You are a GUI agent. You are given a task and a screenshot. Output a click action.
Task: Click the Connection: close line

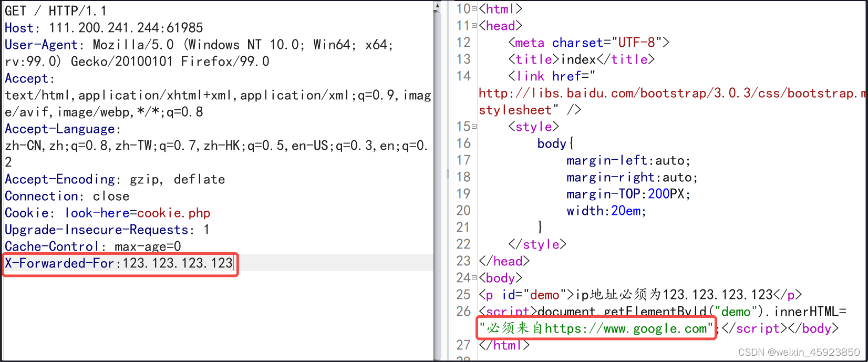(x=67, y=196)
